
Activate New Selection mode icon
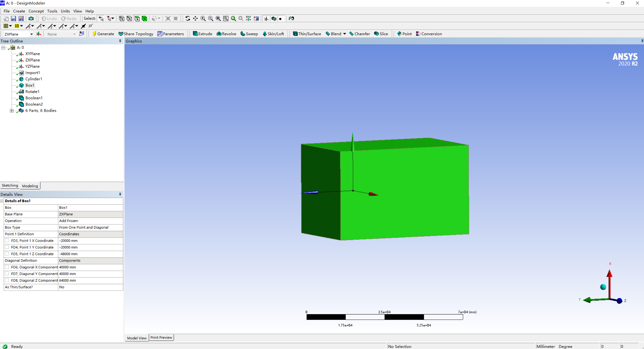coord(101,18)
